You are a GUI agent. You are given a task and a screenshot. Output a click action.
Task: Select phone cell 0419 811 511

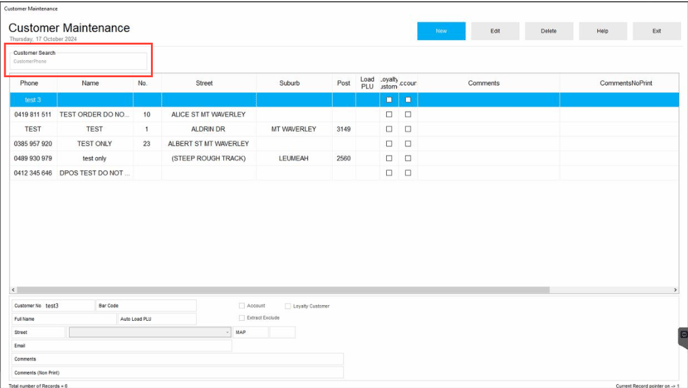pos(33,115)
